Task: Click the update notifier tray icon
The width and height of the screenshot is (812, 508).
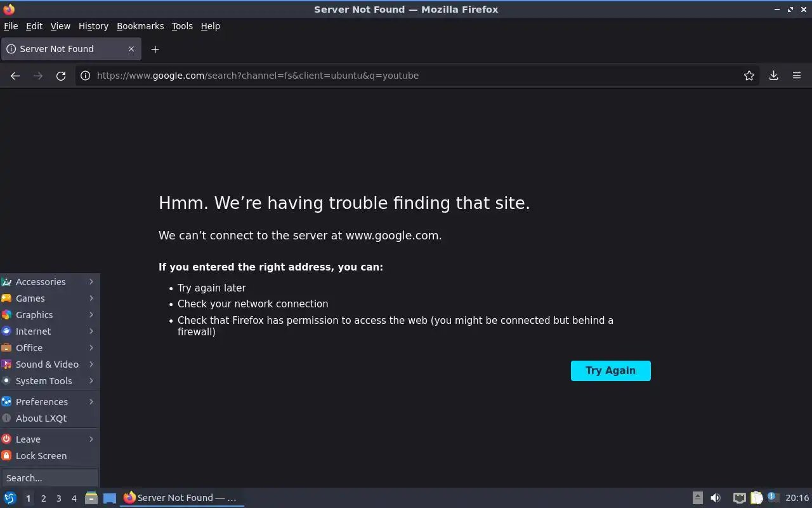Action: pyautogui.click(x=773, y=497)
